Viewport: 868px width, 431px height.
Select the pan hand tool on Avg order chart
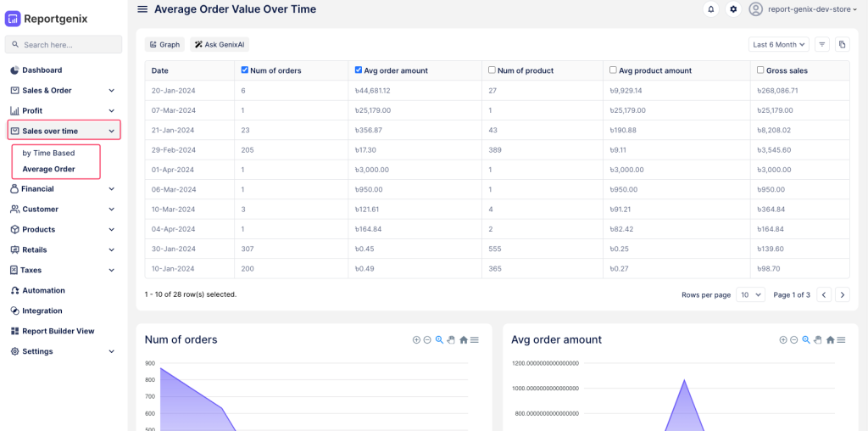click(x=817, y=339)
